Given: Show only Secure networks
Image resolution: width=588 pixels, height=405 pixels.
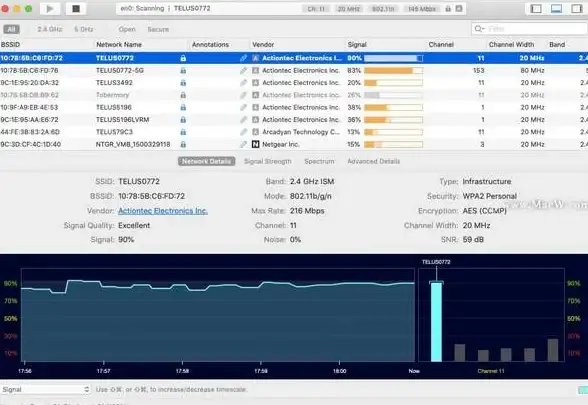Looking at the screenshot, I should coord(158,29).
